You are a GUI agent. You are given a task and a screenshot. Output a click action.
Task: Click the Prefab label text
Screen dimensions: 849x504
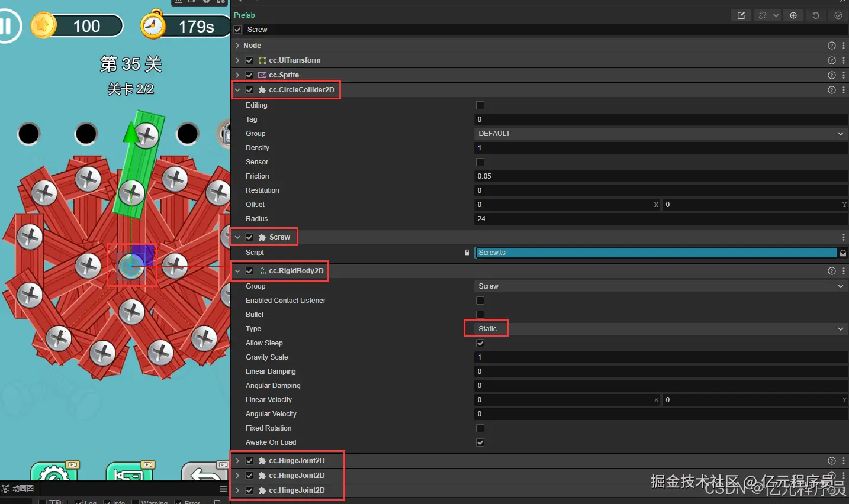(245, 15)
